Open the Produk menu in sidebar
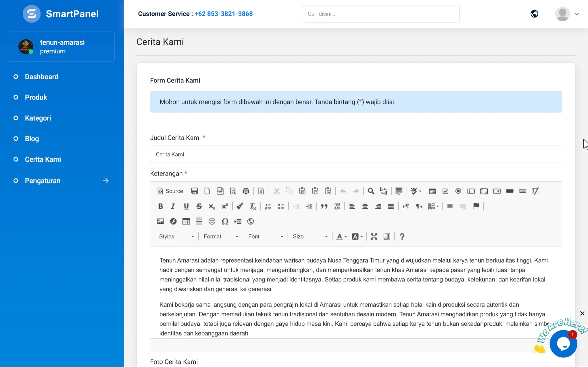Image resolution: width=588 pixels, height=367 pixels. 36,97
